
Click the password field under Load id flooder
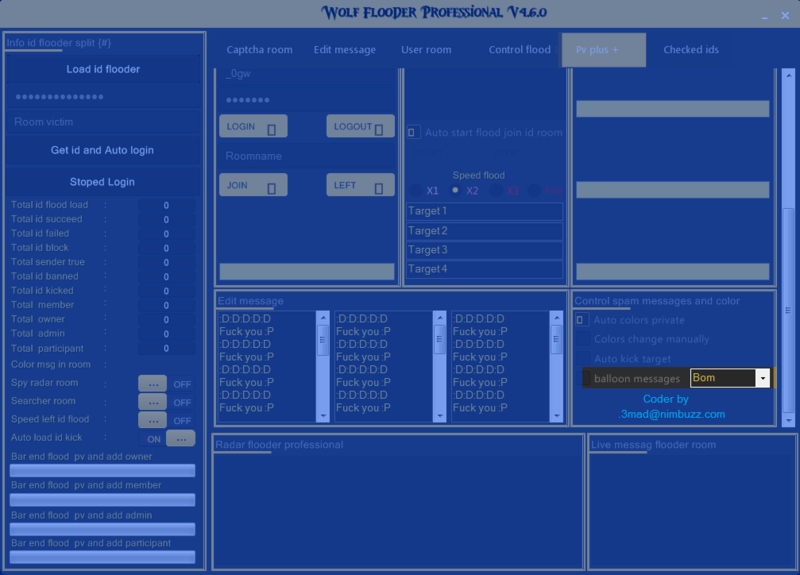(103, 97)
